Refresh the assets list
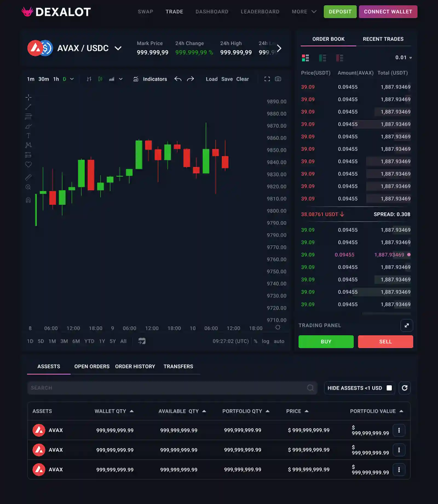This screenshot has height=504, width=438. click(404, 388)
